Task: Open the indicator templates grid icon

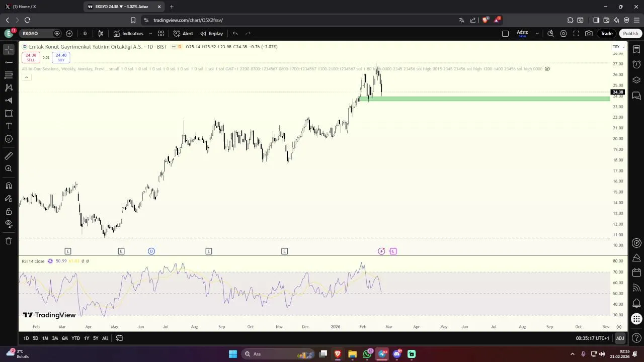Action: [161, 33]
